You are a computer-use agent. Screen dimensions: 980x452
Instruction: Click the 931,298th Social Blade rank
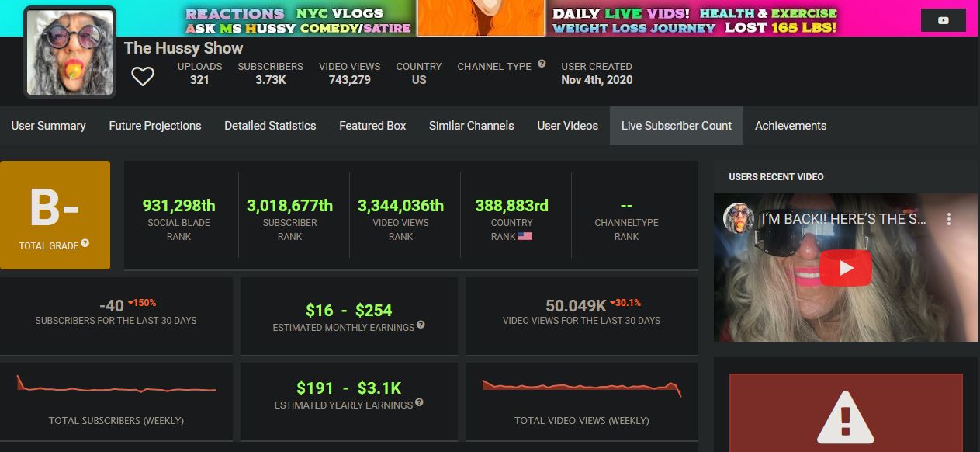pyautogui.click(x=179, y=206)
